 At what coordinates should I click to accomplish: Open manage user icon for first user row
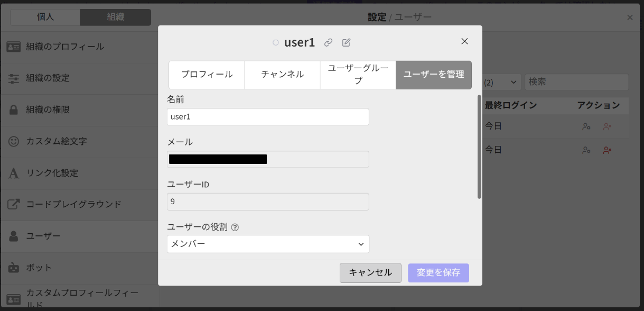585,126
